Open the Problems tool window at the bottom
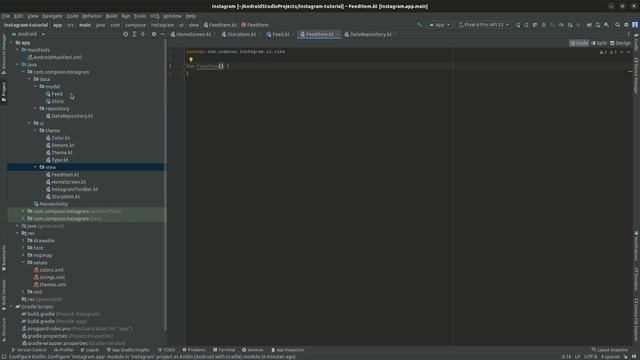 [x=194, y=350]
